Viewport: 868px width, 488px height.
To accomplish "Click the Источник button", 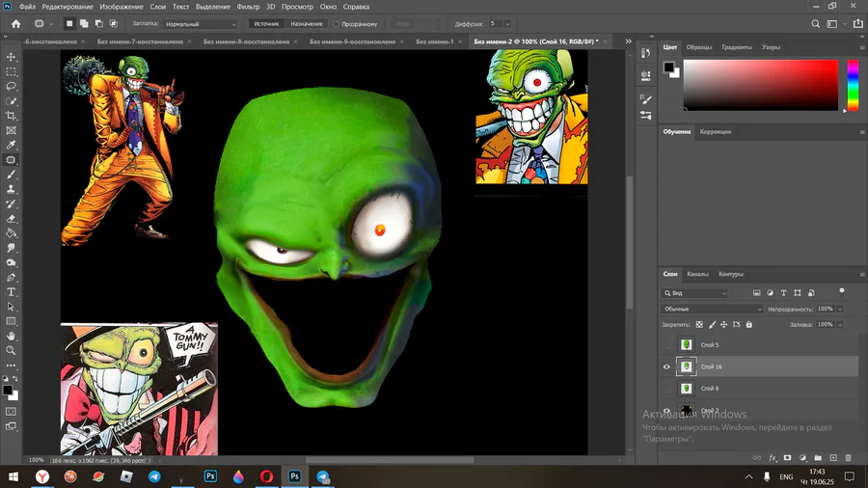I will 266,24.
